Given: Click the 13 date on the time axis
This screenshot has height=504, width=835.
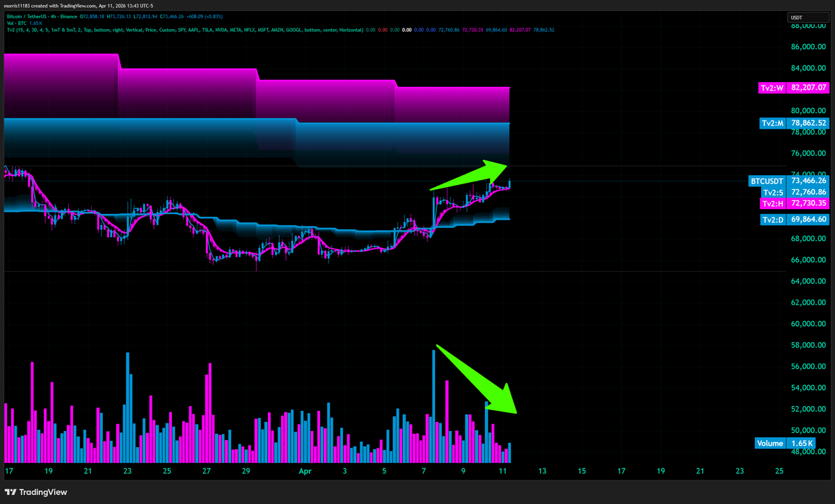Looking at the screenshot, I should 542,471.
